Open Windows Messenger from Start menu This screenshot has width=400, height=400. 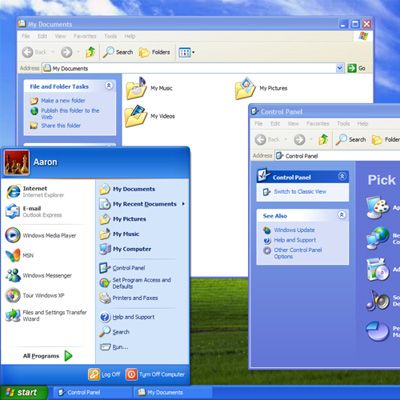coord(39,275)
